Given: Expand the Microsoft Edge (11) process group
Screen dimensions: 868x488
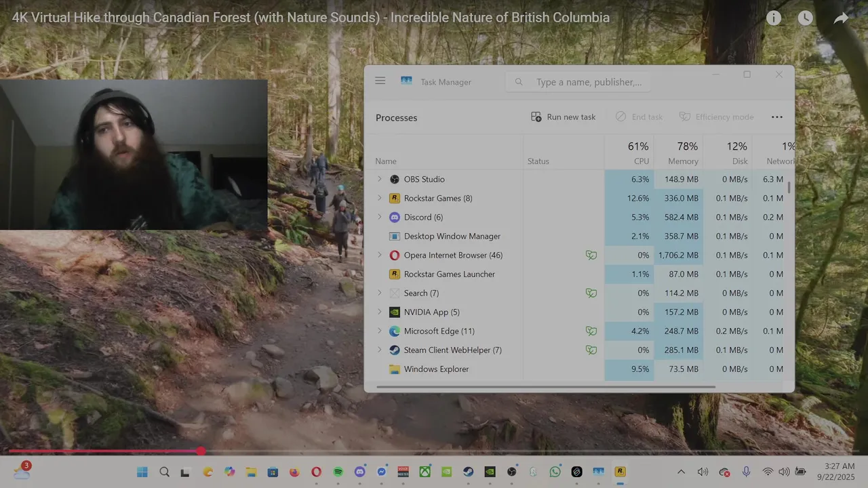Looking at the screenshot, I should point(380,331).
